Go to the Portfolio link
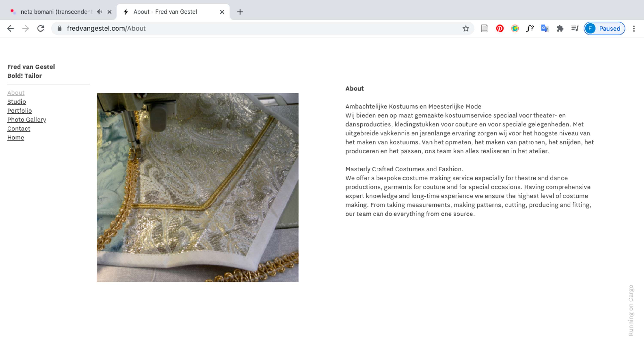This screenshot has height=362, width=644. pos(20,111)
